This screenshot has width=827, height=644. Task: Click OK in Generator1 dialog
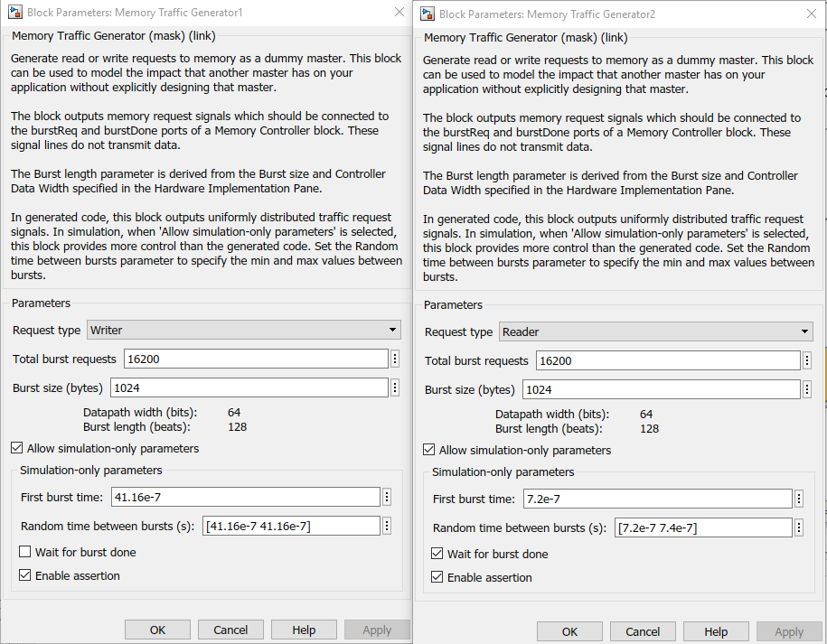pyautogui.click(x=157, y=630)
